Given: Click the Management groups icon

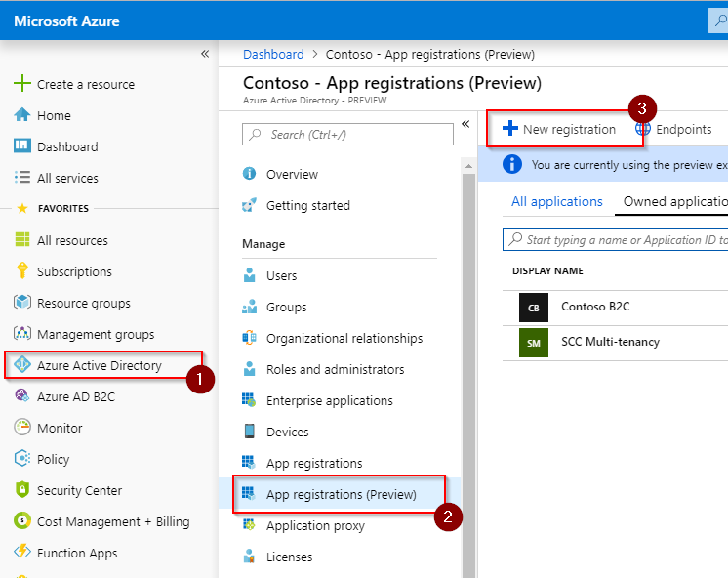Looking at the screenshot, I should pyautogui.click(x=22, y=333).
